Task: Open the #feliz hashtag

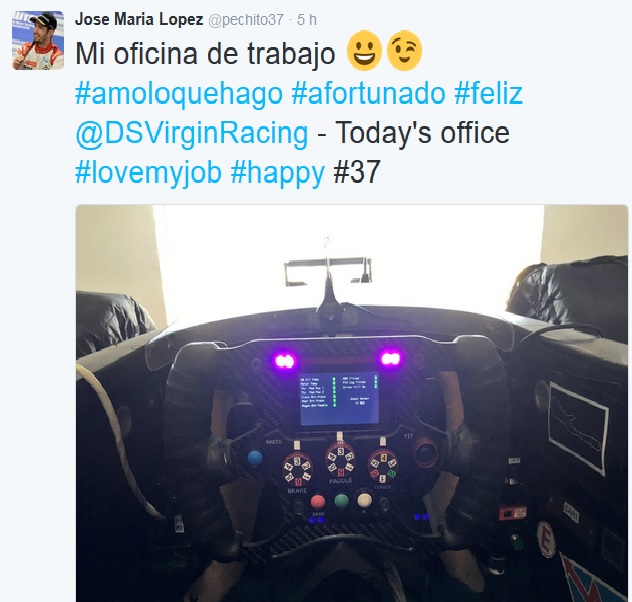Action: (489, 93)
